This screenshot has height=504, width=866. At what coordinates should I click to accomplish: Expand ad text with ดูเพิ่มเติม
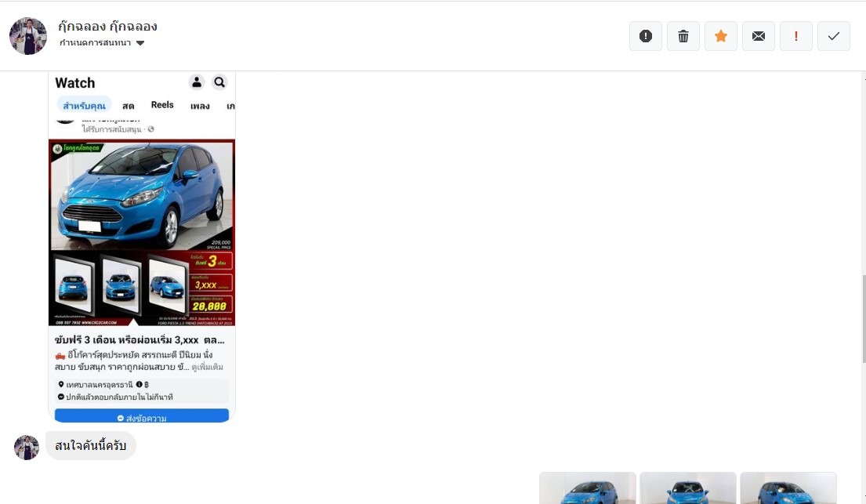pyautogui.click(x=208, y=367)
